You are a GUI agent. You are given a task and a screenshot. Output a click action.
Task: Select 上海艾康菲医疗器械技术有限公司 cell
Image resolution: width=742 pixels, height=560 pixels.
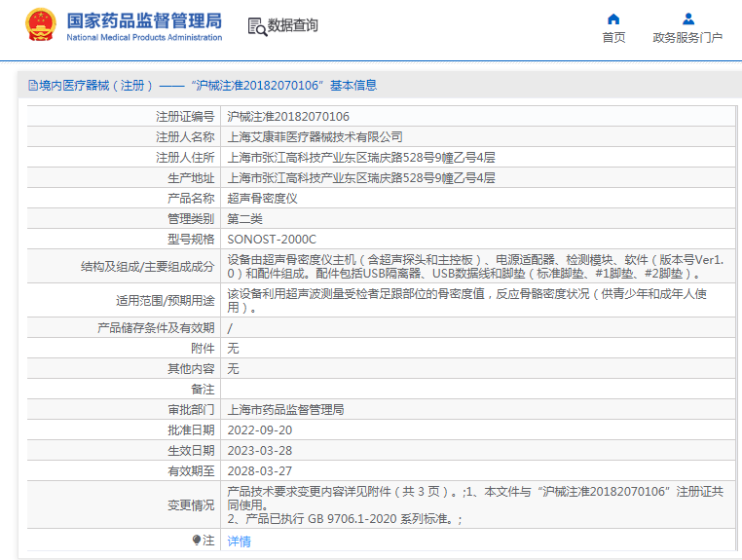click(x=315, y=136)
